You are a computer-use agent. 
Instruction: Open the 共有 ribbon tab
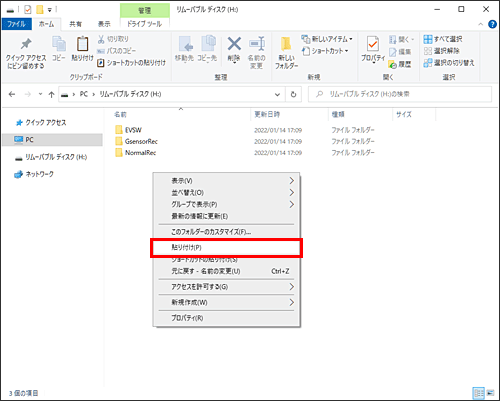click(75, 24)
